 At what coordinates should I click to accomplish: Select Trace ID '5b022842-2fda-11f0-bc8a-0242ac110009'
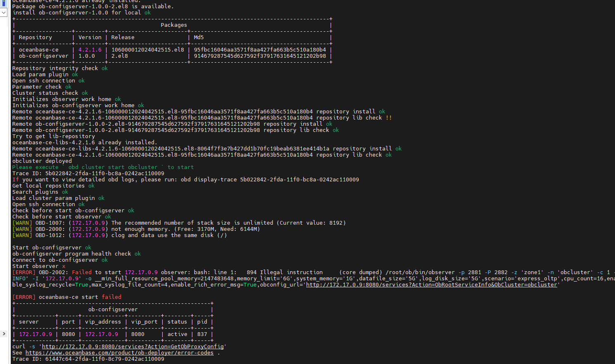coord(105,174)
